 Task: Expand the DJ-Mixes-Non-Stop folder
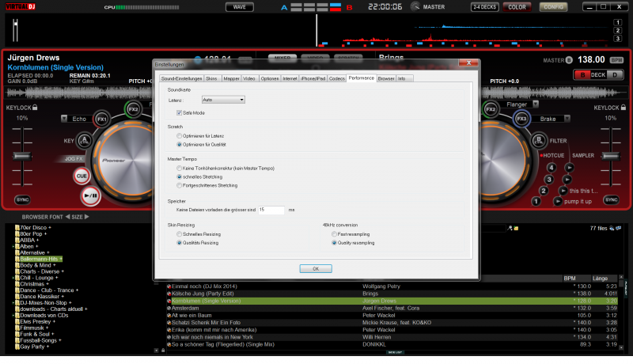coord(13,303)
